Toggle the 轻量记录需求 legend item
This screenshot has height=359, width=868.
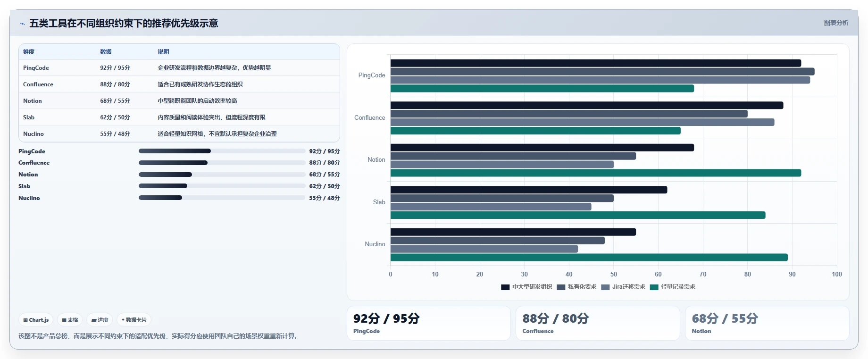pyautogui.click(x=673, y=287)
